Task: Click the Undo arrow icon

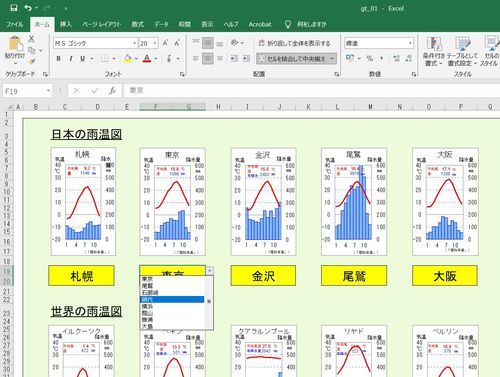Action: point(28,8)
